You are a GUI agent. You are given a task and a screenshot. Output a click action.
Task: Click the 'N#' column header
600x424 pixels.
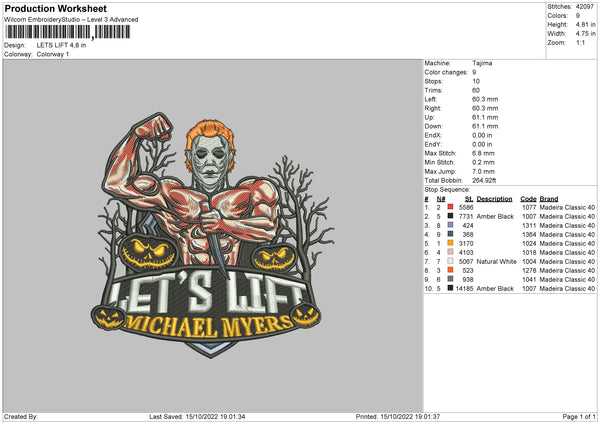pyautogui.click(x=441, y=199)
